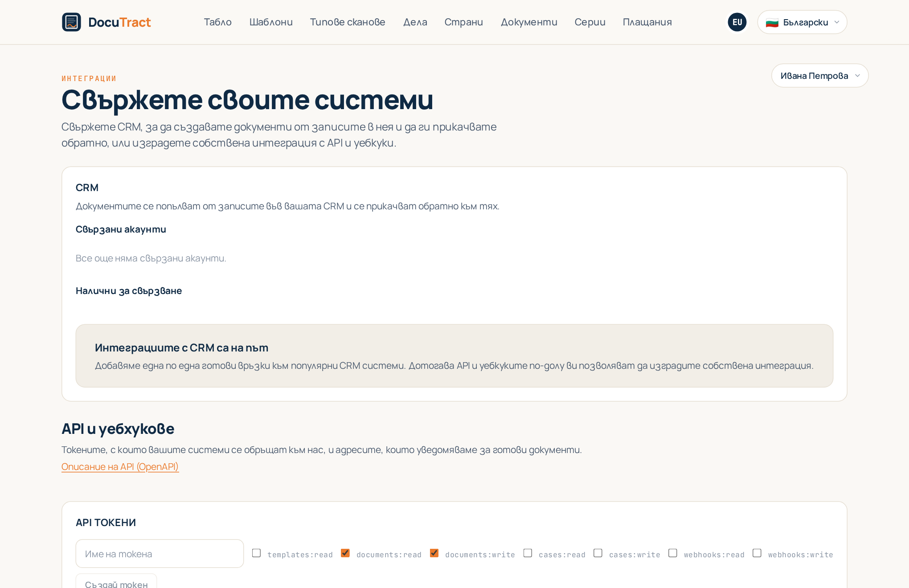Screen dimensions: 909x588
Task: Click the DocuTract brand name
Action: (119, 22)
